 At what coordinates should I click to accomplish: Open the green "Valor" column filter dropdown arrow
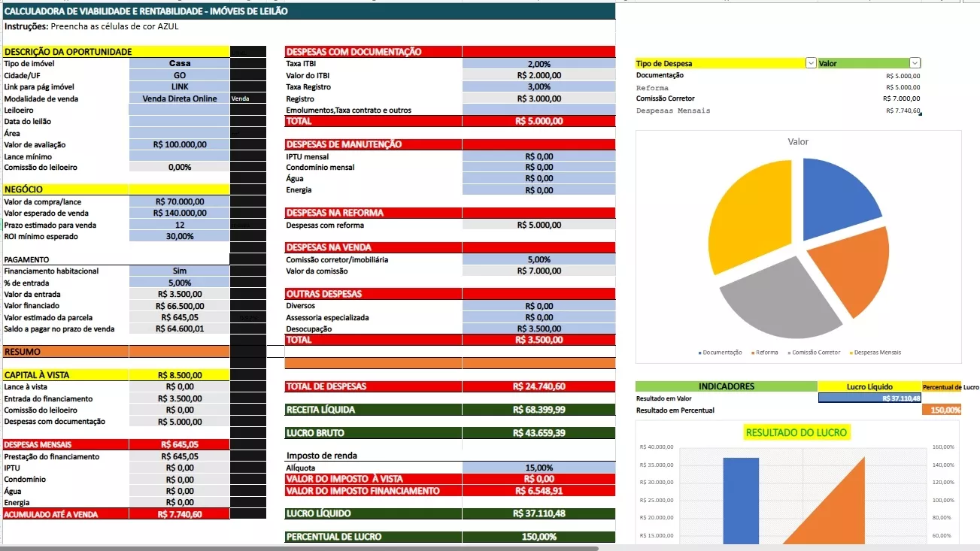915,64
